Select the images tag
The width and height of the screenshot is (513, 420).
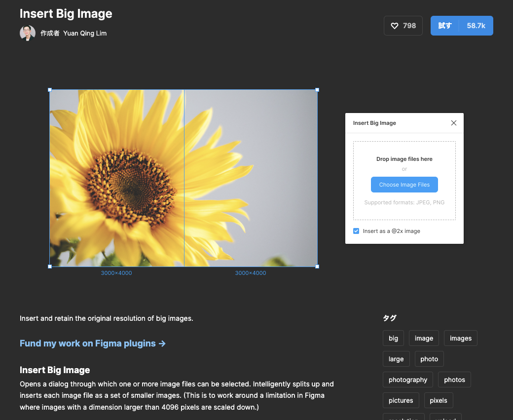pyautogui.click(x=460, y=338)
